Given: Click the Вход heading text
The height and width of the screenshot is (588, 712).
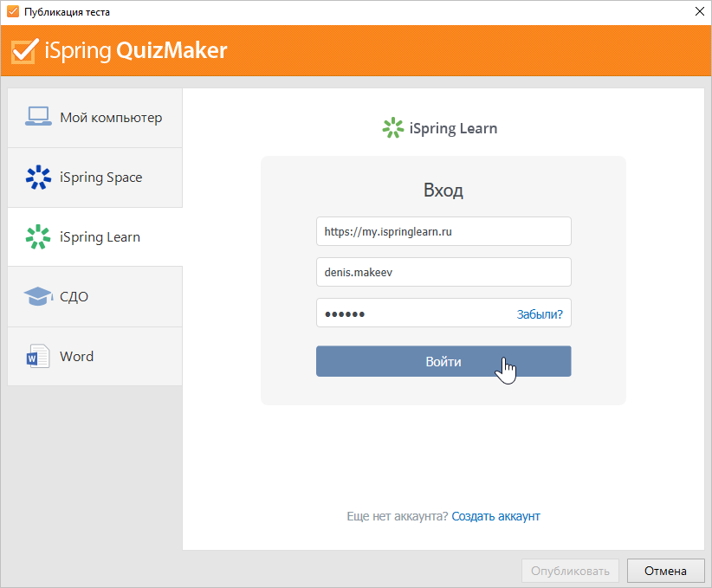Looking at the screenshot, I should (x=443, y=191).
